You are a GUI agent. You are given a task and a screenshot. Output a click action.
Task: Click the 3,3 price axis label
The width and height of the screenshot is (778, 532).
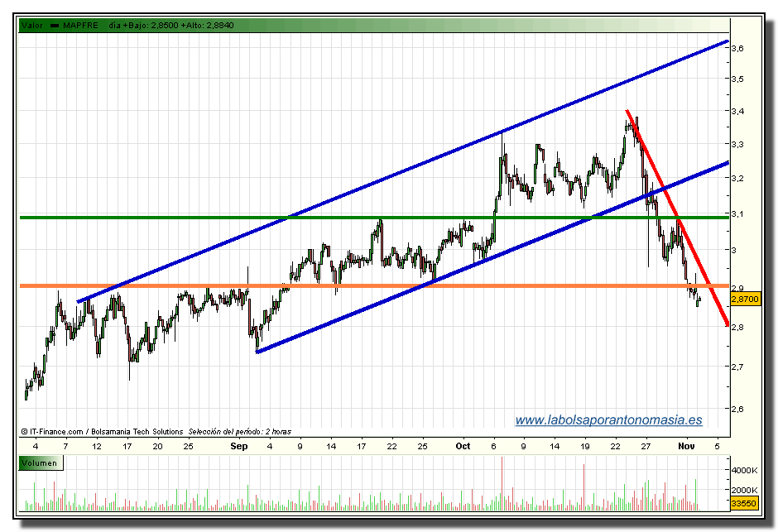point(737,144)
